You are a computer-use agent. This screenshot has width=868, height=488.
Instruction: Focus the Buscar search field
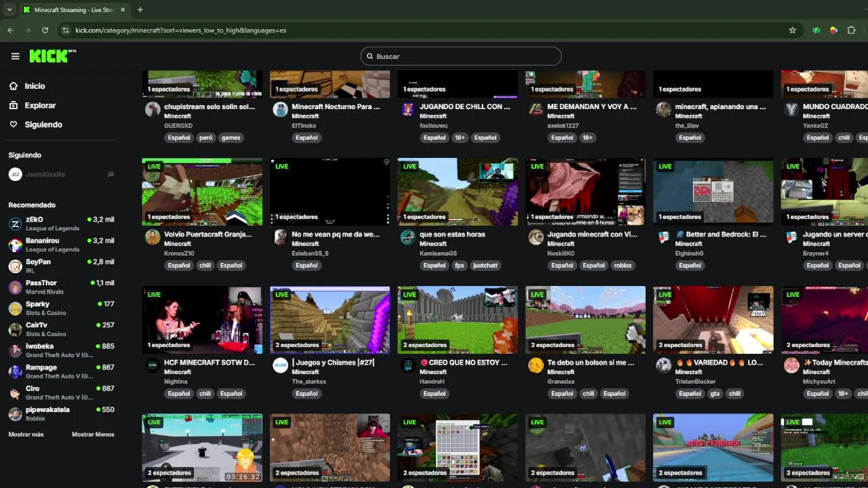pos(461,56)
